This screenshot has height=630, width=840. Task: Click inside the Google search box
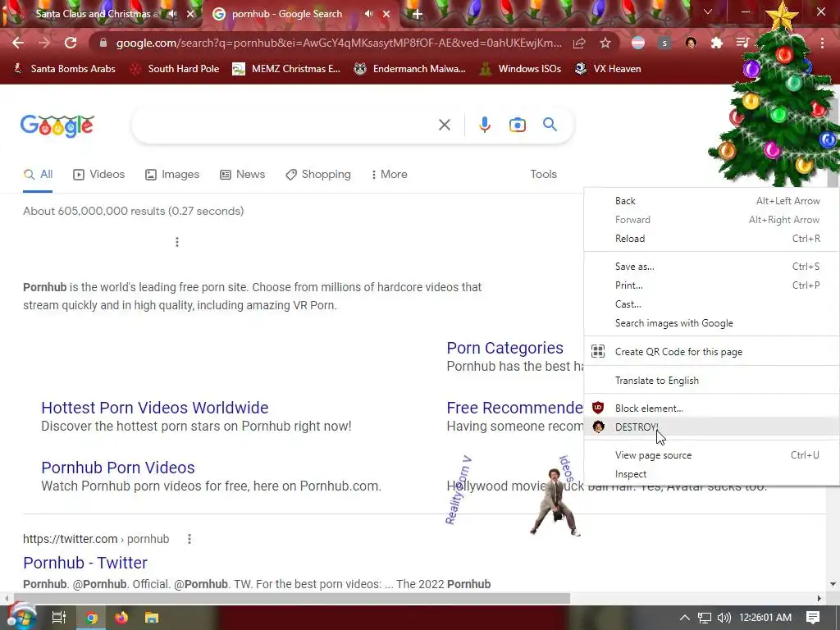click(x=284, y=125)
